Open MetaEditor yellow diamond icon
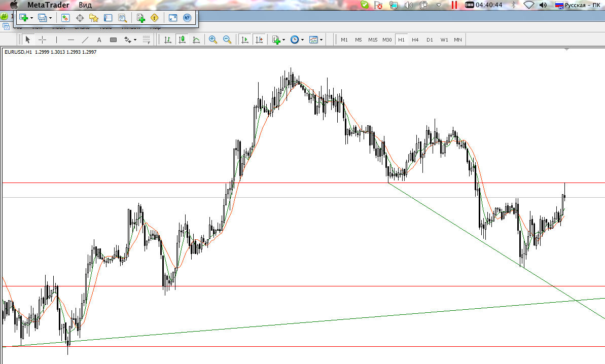 154,18
